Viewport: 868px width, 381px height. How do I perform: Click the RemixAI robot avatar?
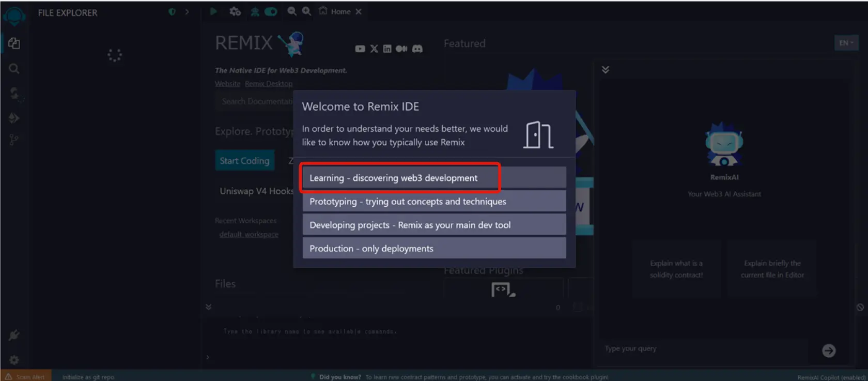pos(724,144)
